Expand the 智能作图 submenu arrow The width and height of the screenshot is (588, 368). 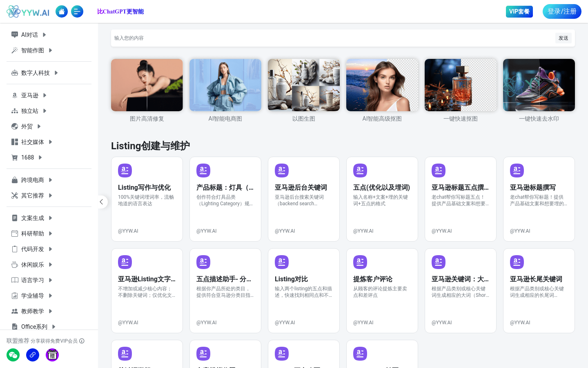[50, 50]
